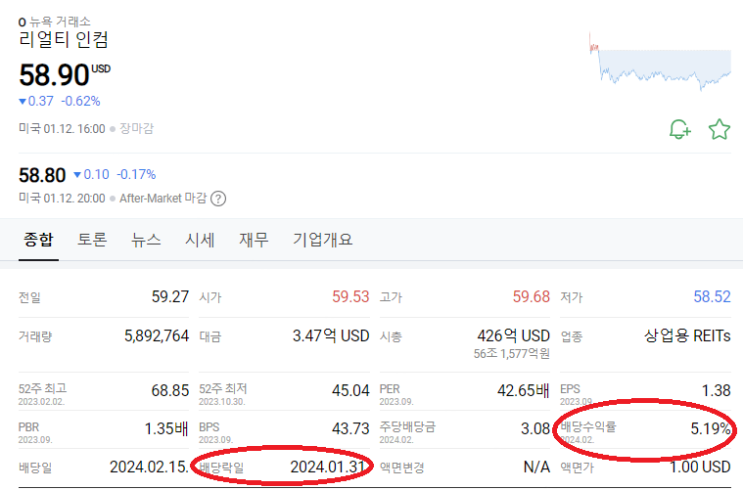Switch to the 토론 tab

(92, 239)
